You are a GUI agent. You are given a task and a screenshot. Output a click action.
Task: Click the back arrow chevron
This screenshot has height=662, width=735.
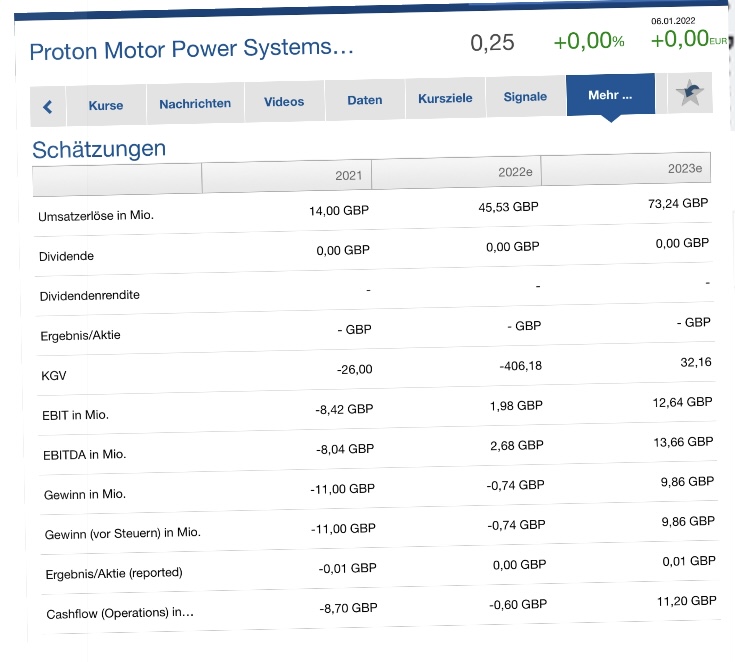click(x=47, y=106)
